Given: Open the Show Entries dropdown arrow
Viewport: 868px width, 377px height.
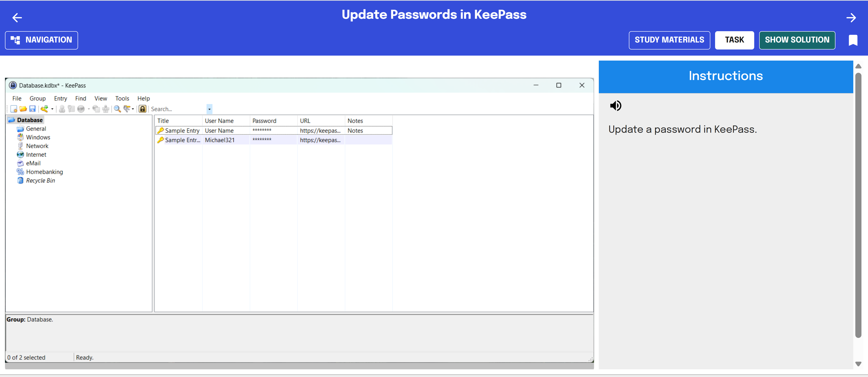Looking at the screenshot, I should (x=133, y=109).
